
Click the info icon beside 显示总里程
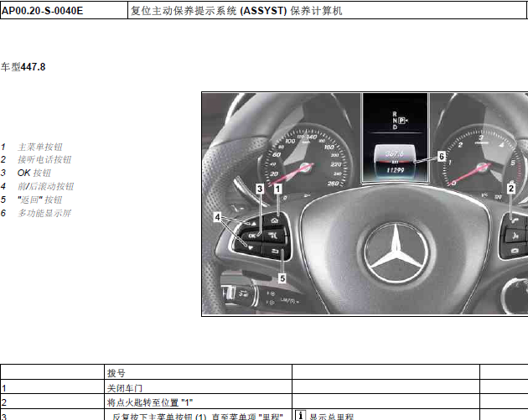tap(300, 415)
